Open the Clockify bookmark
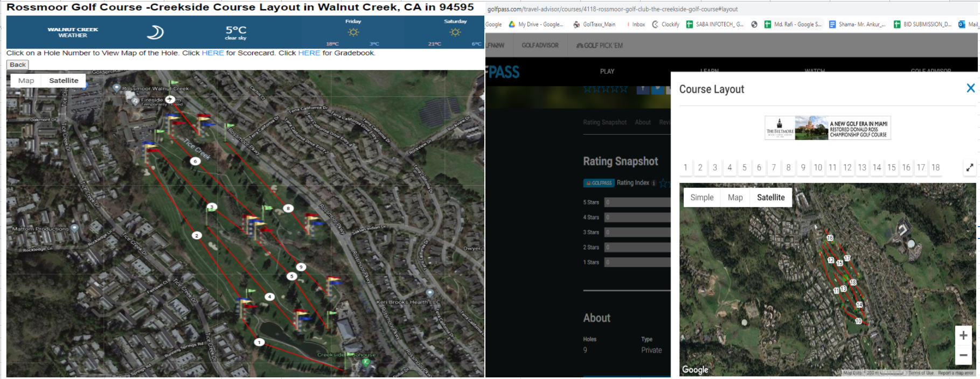Image resolution: width=980 pixels, height=379 pixels. point(666,24)
